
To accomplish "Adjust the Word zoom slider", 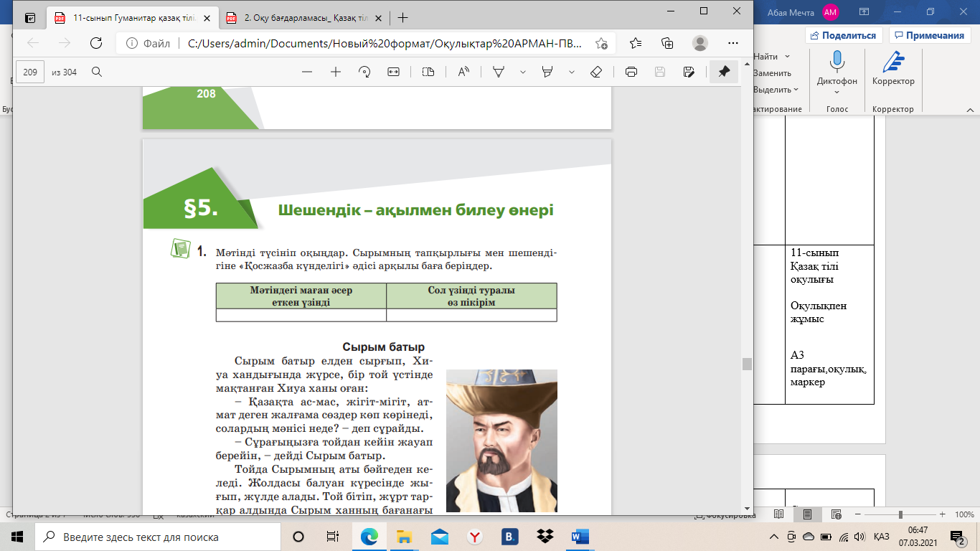I will click(902, 515).
